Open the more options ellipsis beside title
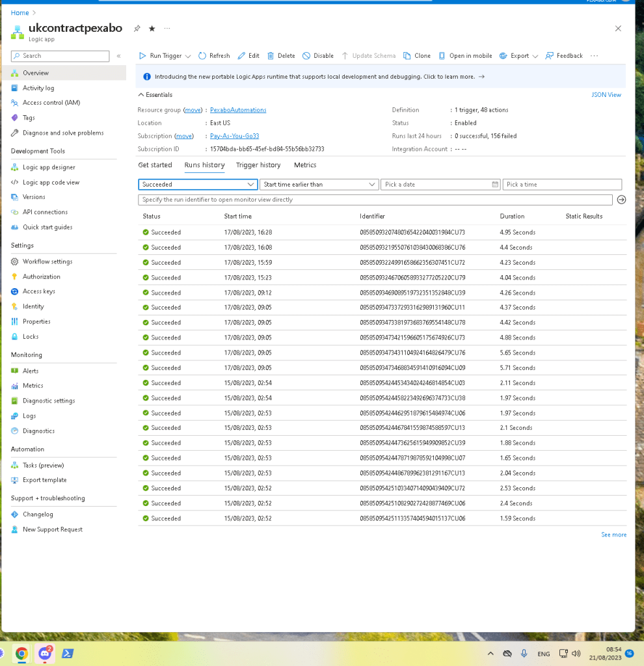Screen dimensions: 644x666 167,29
